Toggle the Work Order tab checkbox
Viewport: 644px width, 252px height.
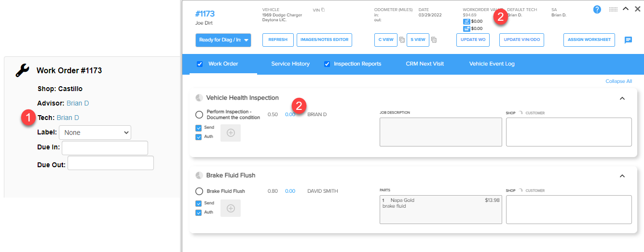point(200,64)
